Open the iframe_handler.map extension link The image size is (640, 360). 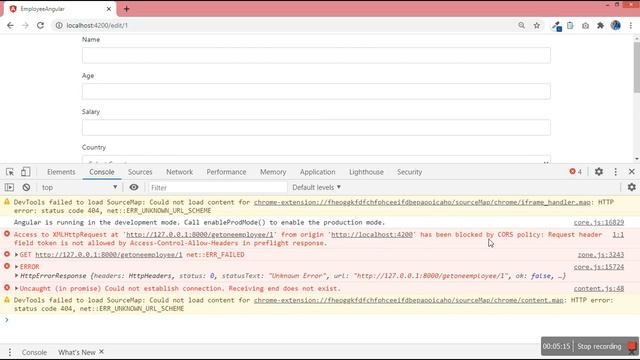pyautogui.click(x=422, y=202)
